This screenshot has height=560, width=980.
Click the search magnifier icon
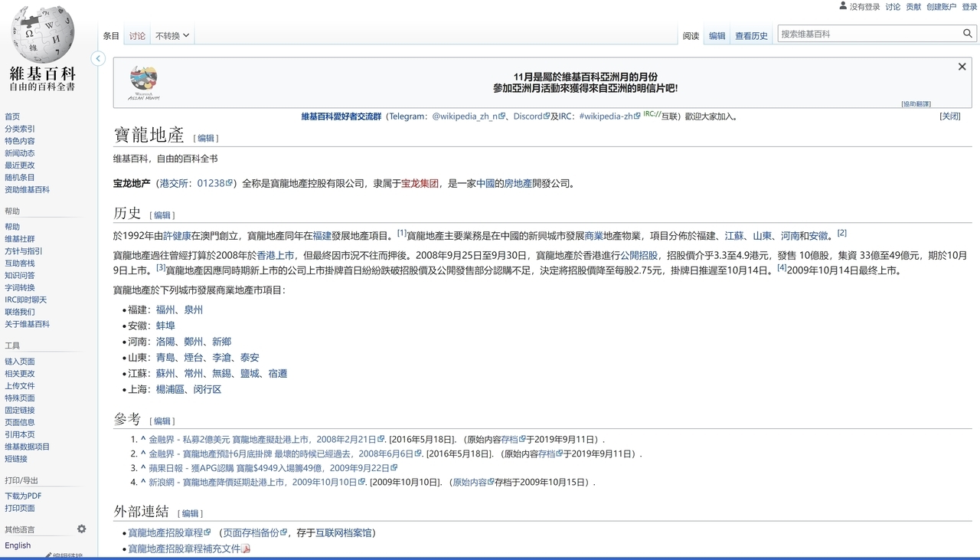point(968,34)
